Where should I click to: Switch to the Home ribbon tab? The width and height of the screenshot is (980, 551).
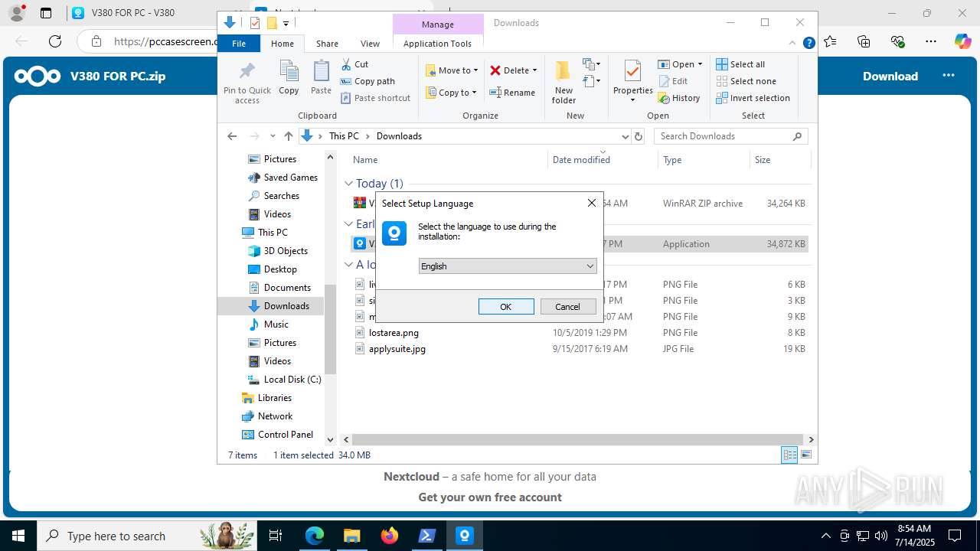click(283, 44)
